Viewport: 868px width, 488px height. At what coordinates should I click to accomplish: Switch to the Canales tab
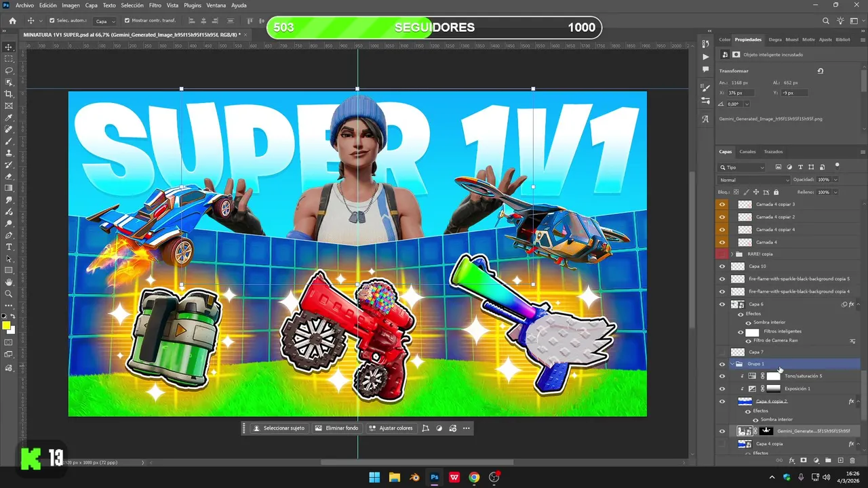747,152
